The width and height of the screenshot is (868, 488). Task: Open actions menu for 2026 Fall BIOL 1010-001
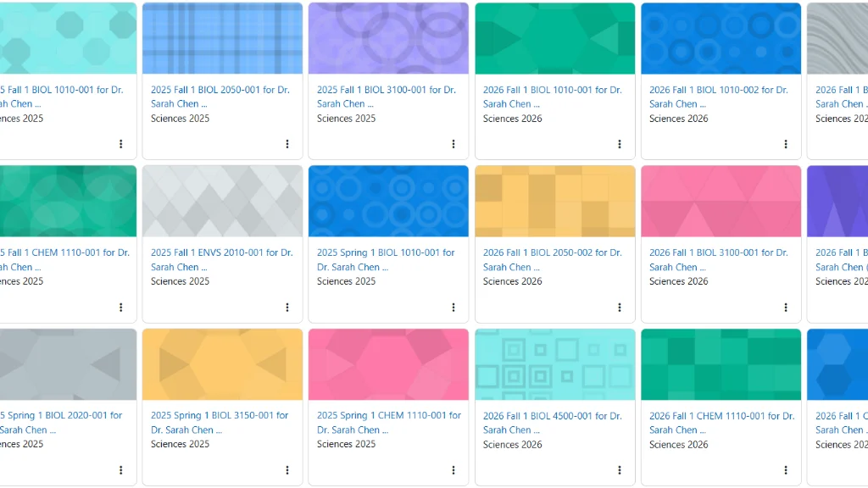pos(619,144)
